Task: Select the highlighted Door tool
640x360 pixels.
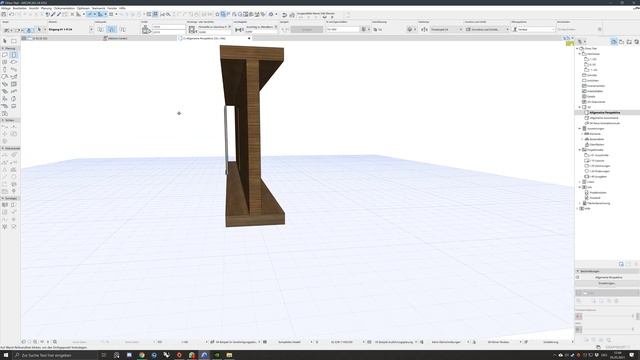Action: click(x=14, y=55)
